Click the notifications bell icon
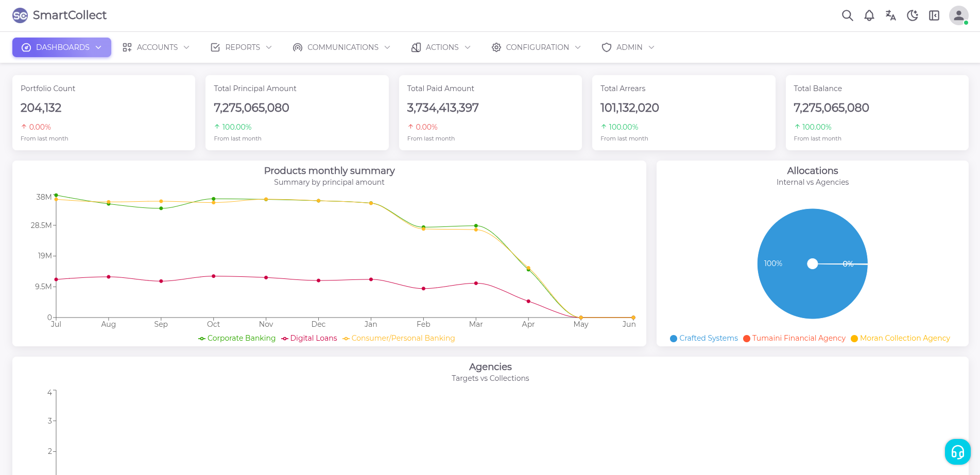The image size is (980, 475). [869, 15]
